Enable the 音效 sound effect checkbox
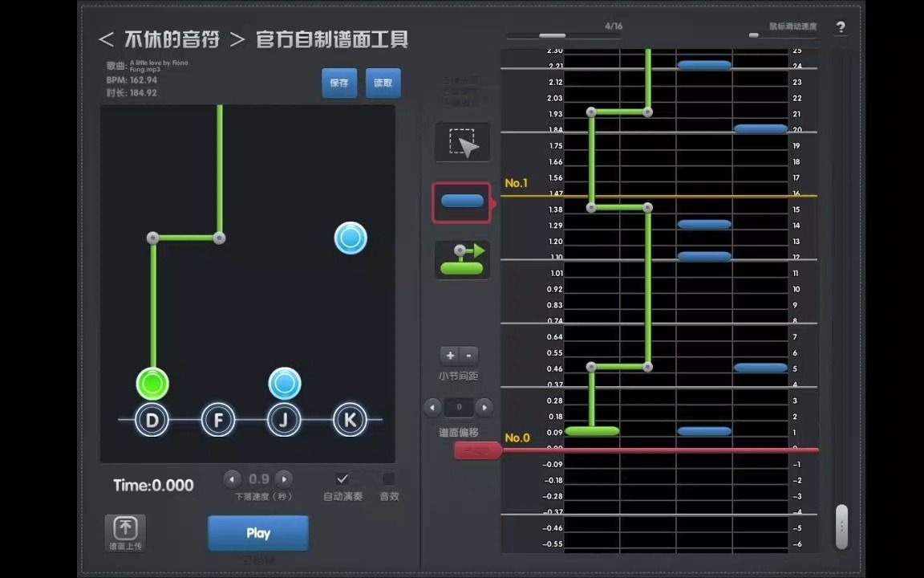 (x=389, y=478)
